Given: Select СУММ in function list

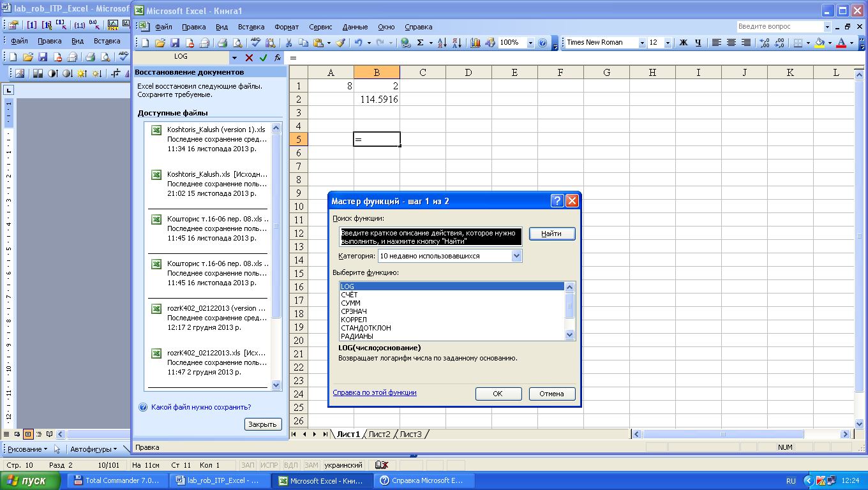Looking at the screenshot, I should pyautogui.click(x=350, y=303).
